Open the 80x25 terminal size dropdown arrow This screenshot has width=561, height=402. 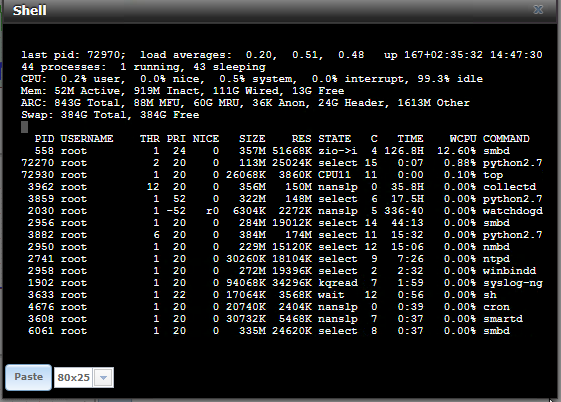click(x=103, y=377)
